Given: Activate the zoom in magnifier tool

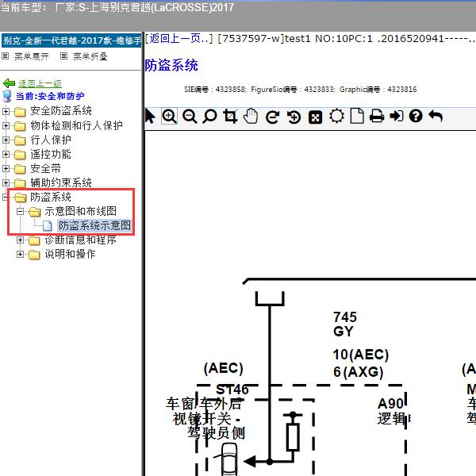Looking at the screenshot, I should pyautogui.click(x=169, y=117).
